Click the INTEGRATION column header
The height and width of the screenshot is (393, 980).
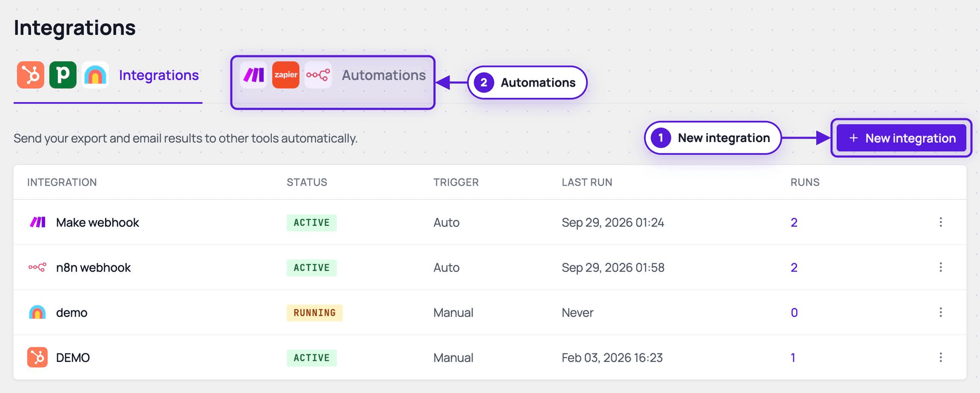pos(62,182)
